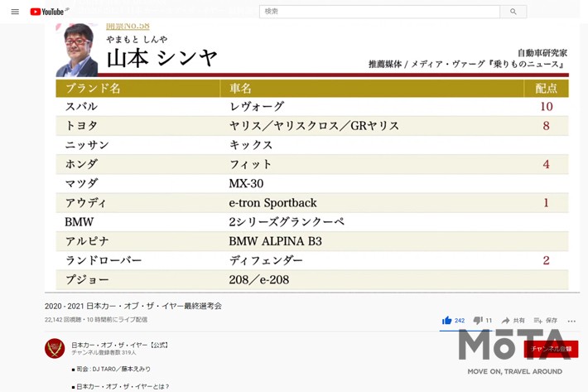Click the プジョー brand cell
Screen dimensions: 588x392
87,280
